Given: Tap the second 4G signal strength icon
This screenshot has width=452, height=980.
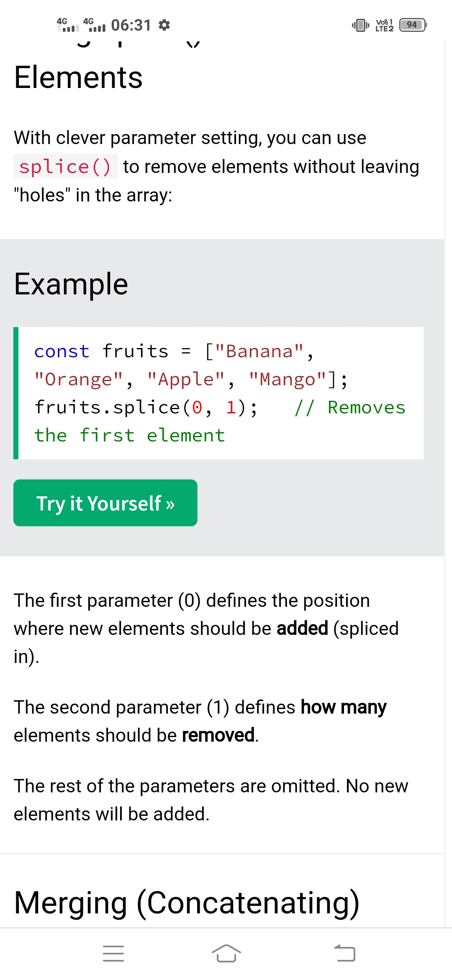Looking at the screenshot, I should [94, 25].
